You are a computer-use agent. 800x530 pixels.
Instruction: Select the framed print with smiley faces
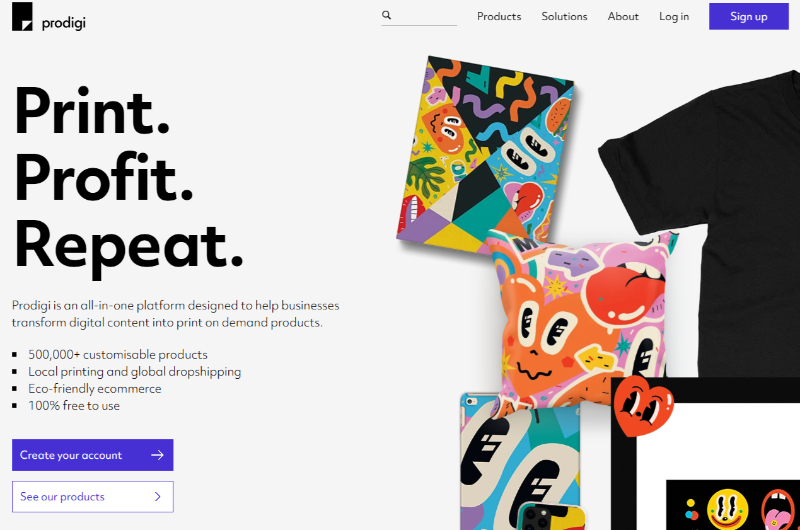click(706, 454)
